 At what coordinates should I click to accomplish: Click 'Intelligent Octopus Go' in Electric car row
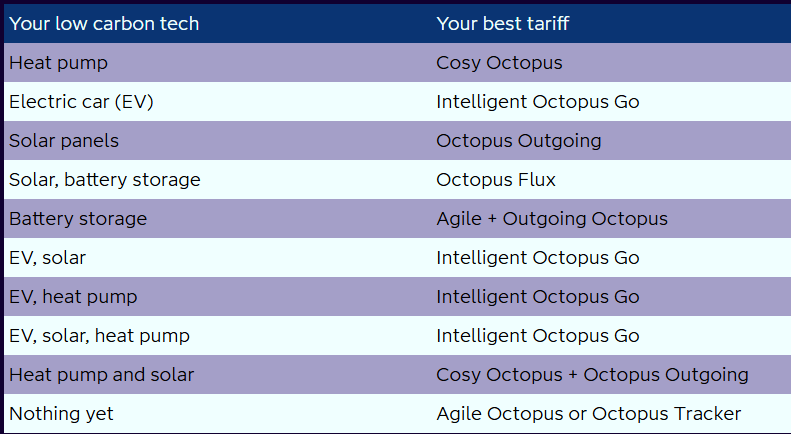[537, 102]
